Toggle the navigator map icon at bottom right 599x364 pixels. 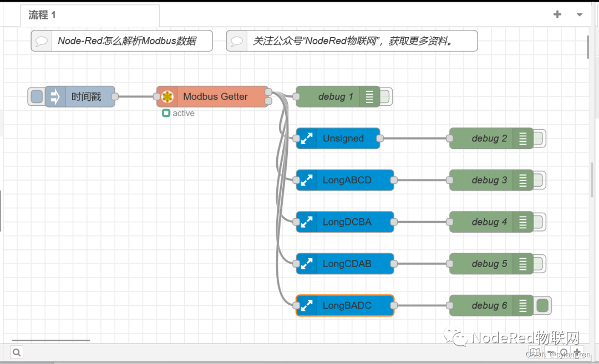tap(534, 352)
